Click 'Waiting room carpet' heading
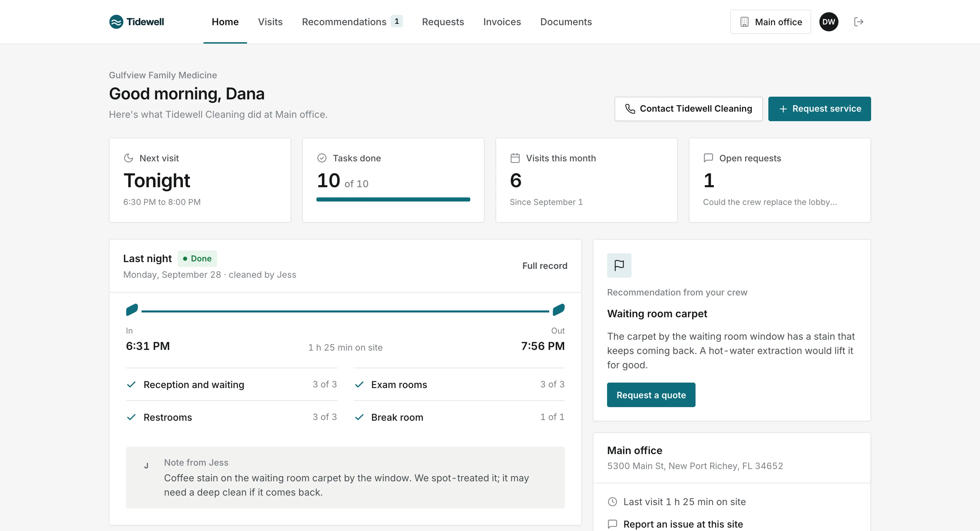 click(657, 313)
